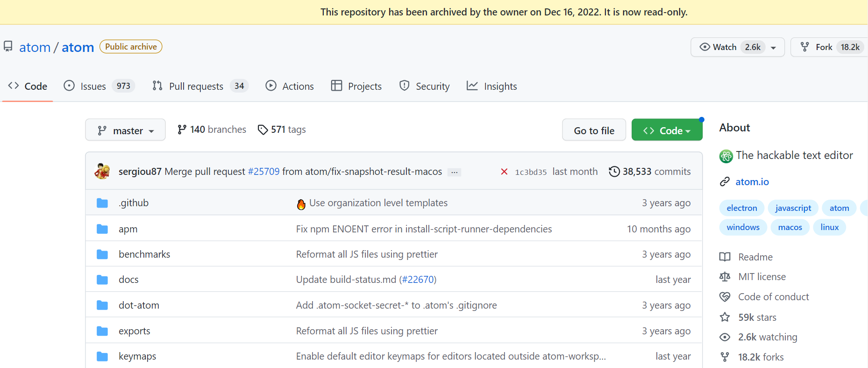This screenshot has height=368, width=868.
Task: Click the javascript topic tag
Action: pos(793,208)
